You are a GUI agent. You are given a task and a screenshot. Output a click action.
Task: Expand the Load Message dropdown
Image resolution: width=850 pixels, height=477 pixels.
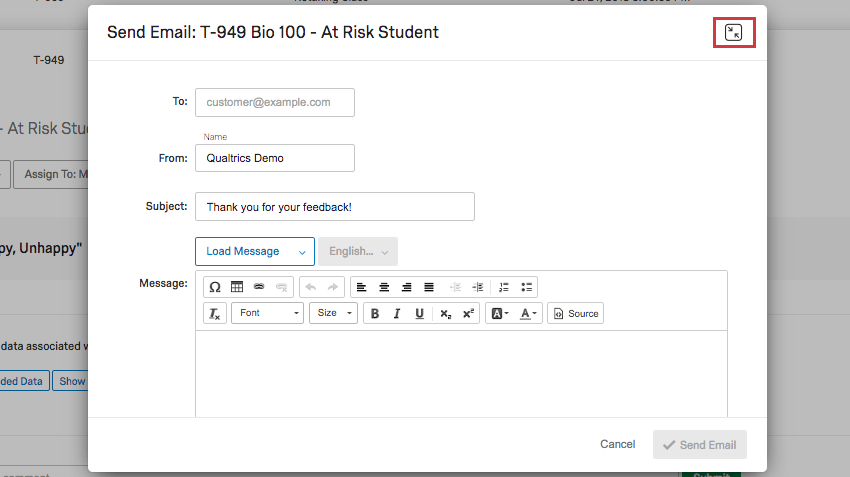click(254, 251)
